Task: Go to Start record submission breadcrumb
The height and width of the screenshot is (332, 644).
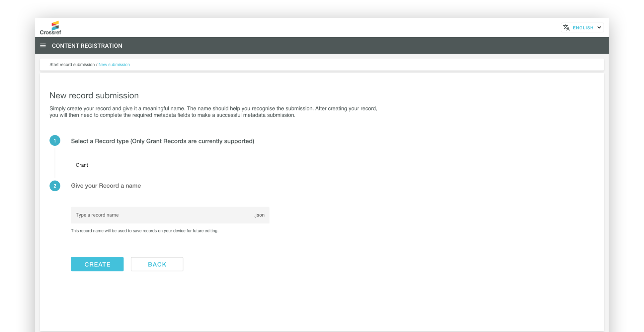Action: pos(72,65)
